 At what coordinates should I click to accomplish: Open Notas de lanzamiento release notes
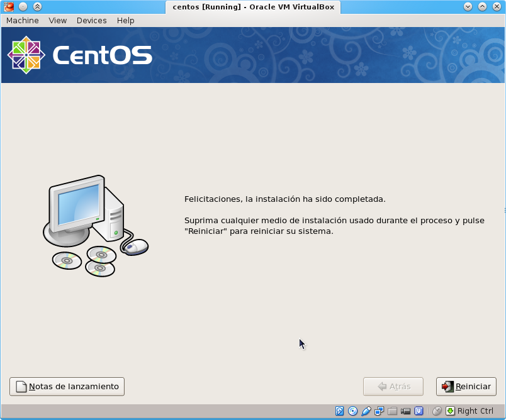tap(67, 387)
